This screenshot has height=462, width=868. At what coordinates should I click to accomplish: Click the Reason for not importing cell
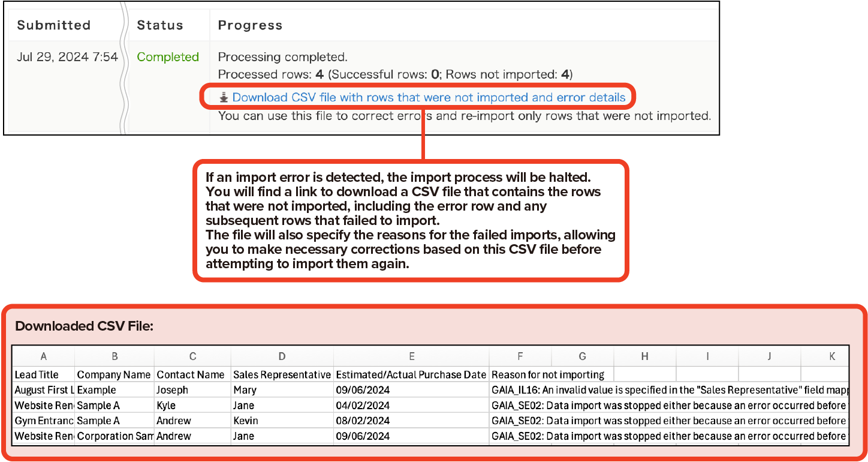548,374
